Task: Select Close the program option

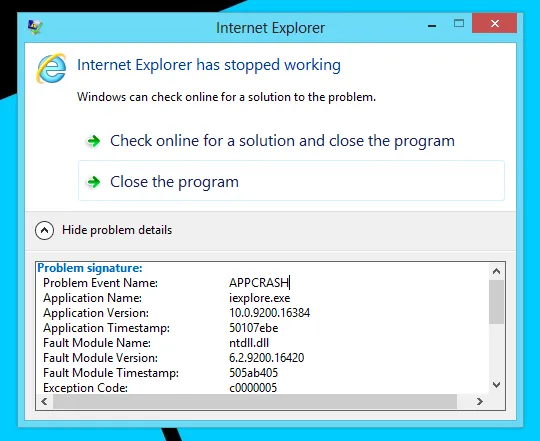Action: (291, 180)
